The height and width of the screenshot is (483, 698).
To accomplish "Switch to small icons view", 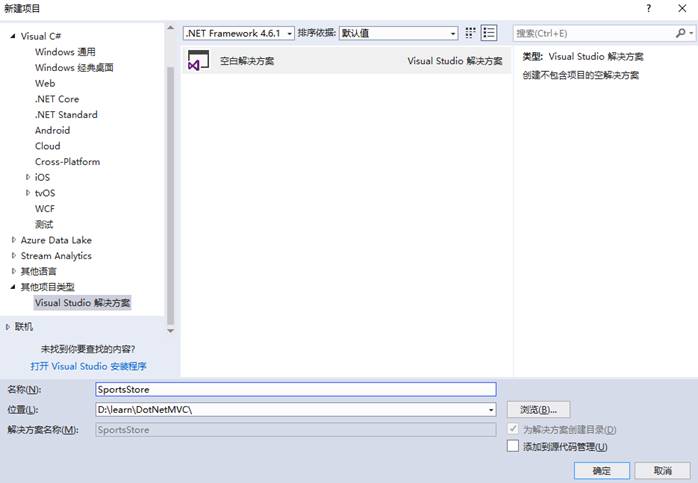I will pyautogui.click(x=470, y=33).
